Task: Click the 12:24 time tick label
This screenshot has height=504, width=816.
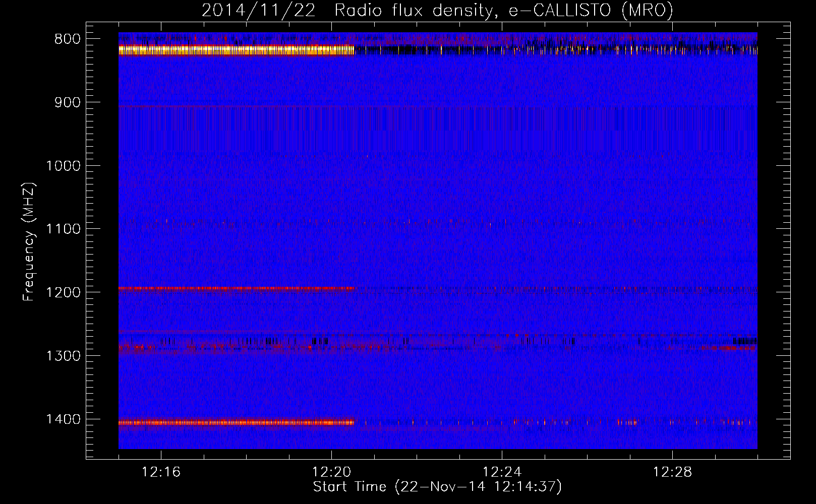Action: coord(502,472)
